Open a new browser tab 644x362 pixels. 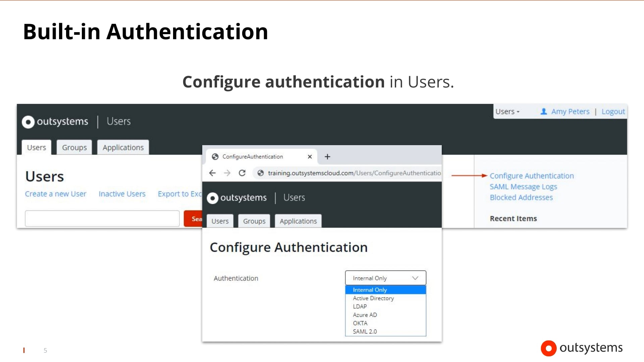[x=327, y=157]
